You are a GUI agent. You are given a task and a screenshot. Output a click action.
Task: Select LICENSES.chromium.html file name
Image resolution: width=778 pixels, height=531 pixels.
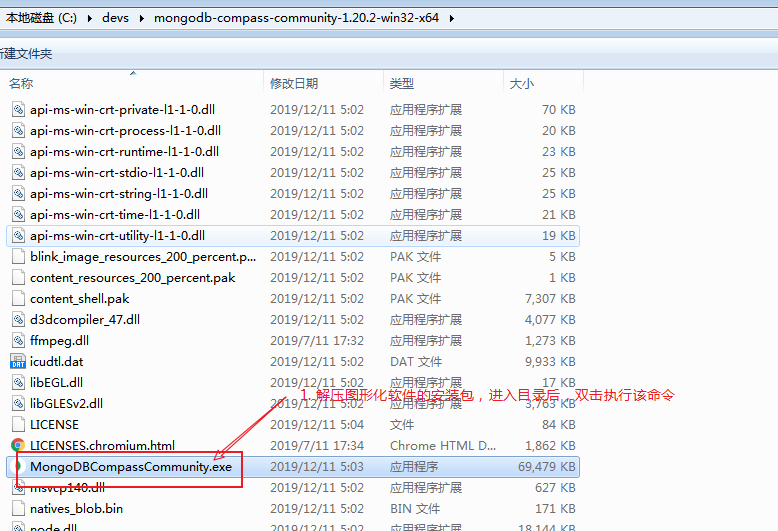click(x=102, y=446)
